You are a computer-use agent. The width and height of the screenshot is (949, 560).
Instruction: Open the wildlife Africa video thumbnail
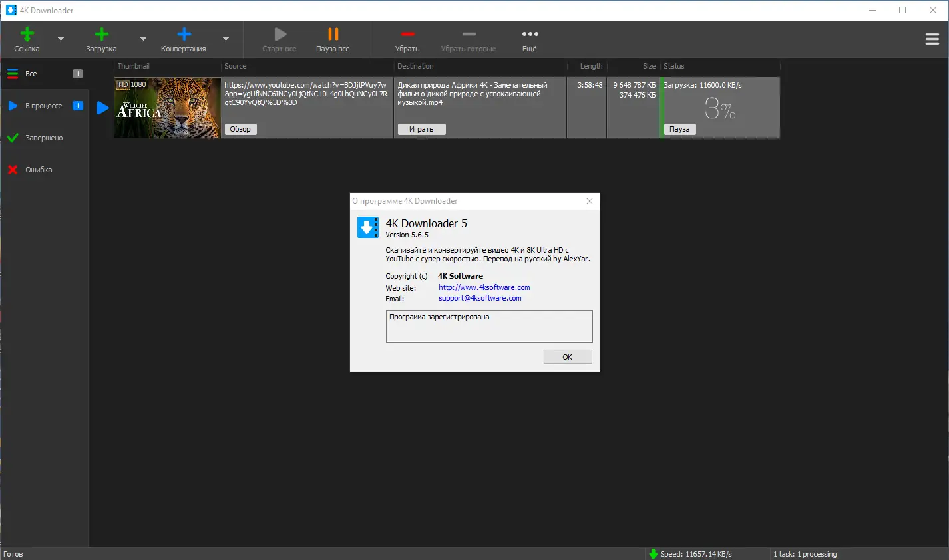pos(166,108)
